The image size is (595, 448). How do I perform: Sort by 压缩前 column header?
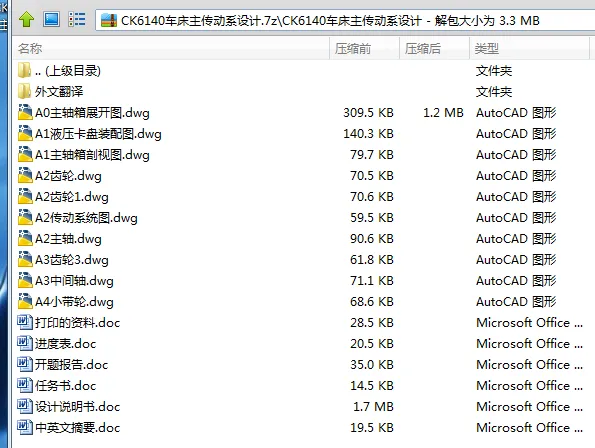(x=364, y=49)
